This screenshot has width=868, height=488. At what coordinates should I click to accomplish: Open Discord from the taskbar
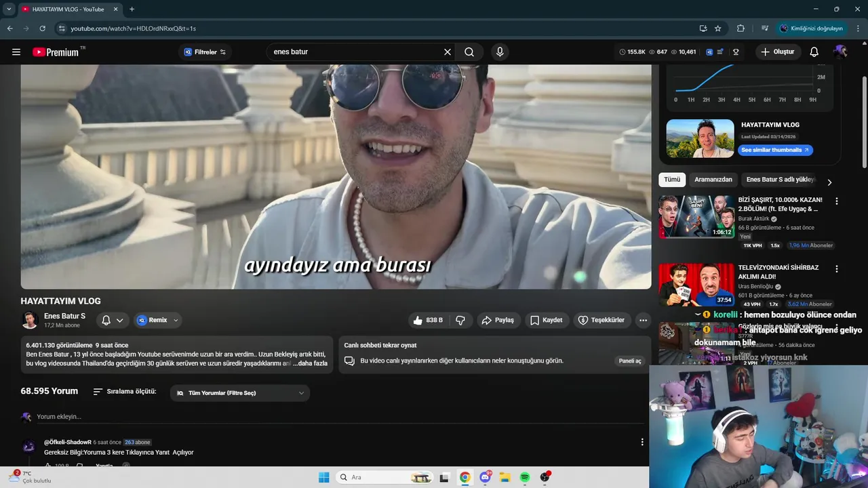click(x=485, y=477)
